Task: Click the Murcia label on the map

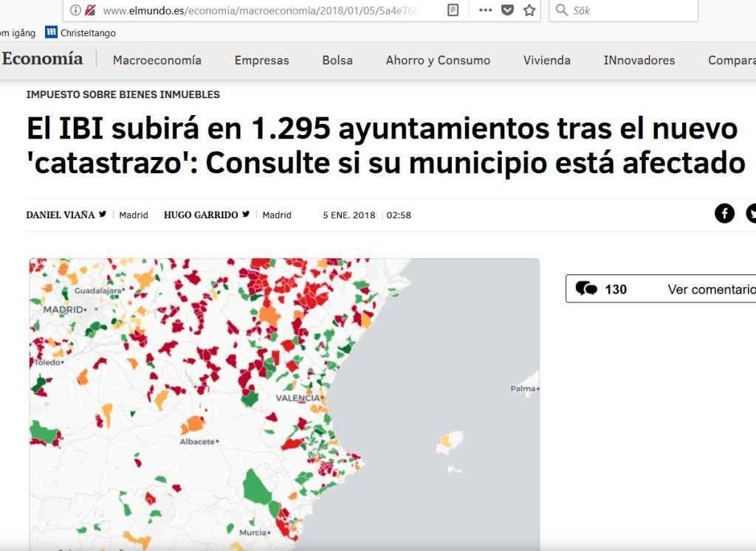Action: [x=253, y=533]
